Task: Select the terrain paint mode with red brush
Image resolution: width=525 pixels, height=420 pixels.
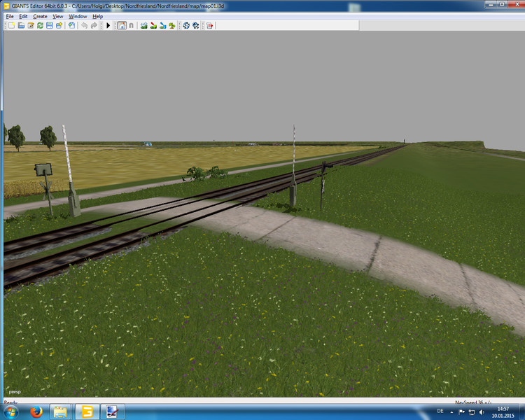Action: [153, 25]
